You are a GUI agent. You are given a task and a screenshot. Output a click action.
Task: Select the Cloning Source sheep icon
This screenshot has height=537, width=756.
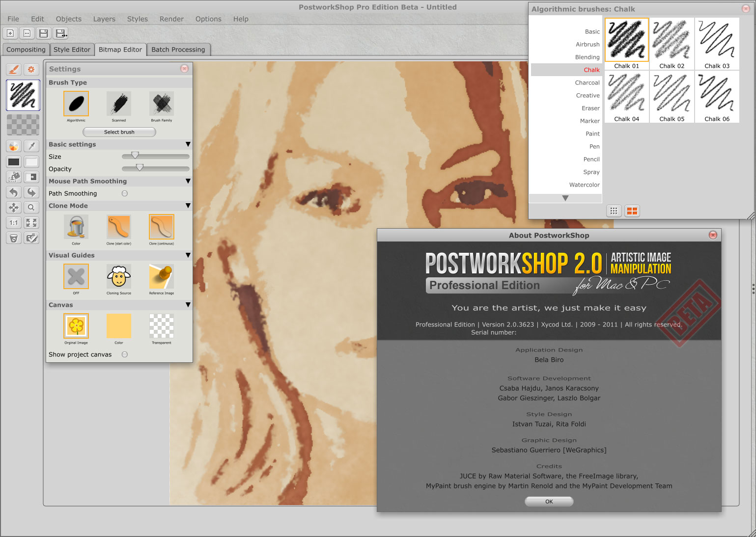[x=119, y=277]
